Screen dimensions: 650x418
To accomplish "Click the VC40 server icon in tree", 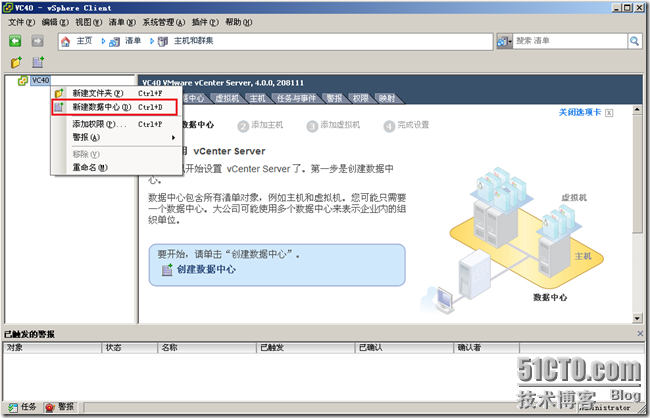I will click(x=23, y=80).
